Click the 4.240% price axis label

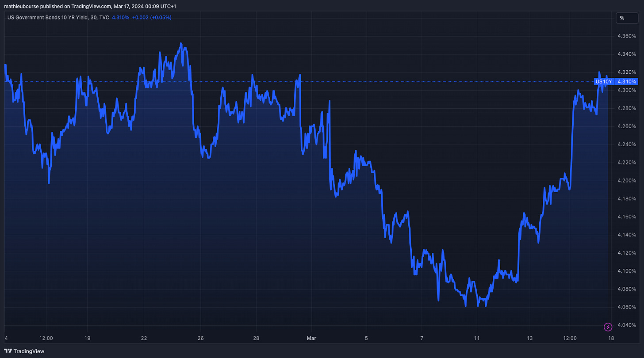(626, 145)
